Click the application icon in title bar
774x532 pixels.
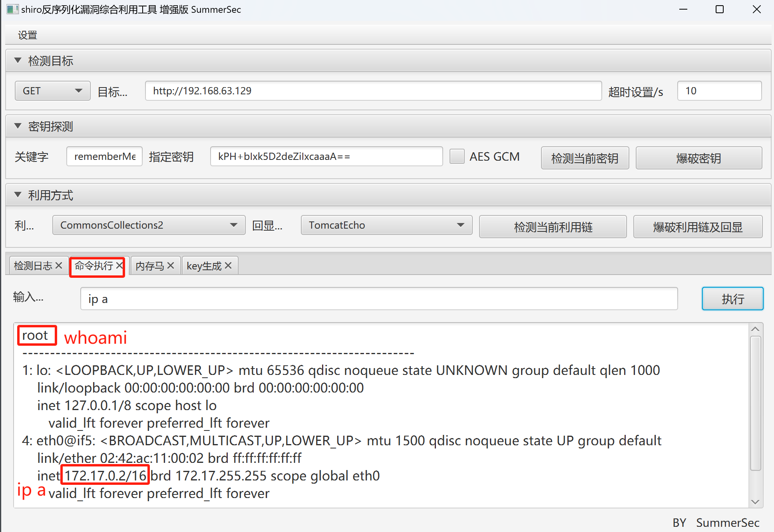click(12, 10)
